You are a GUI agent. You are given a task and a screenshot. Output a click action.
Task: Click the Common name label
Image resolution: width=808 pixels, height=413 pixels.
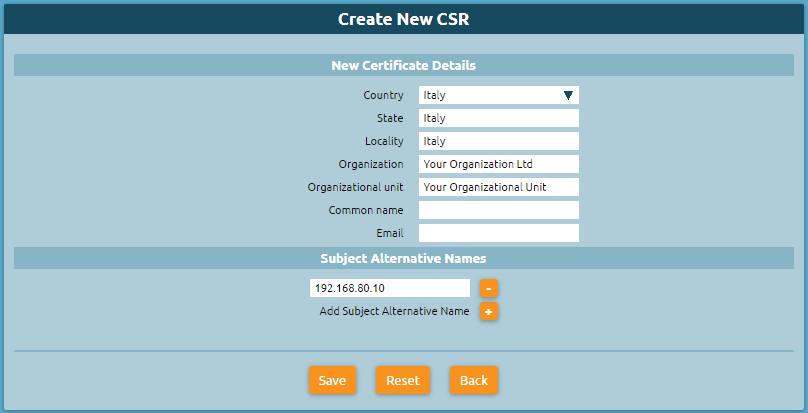(x=366, y=210)
